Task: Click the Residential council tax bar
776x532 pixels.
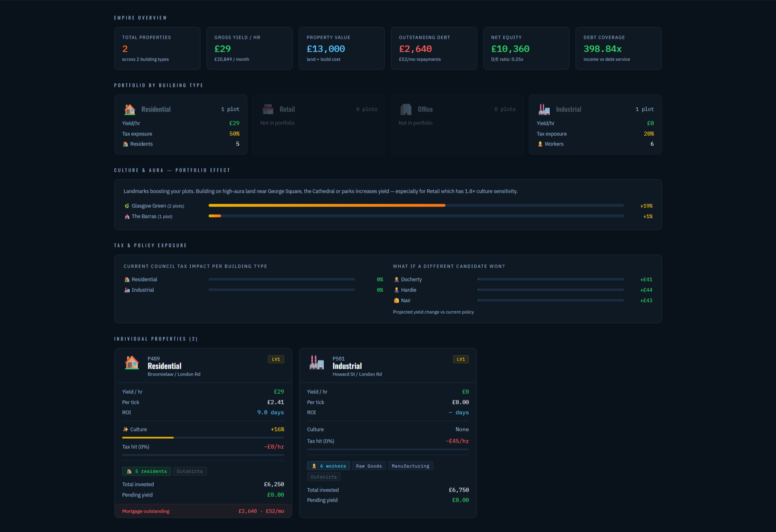Action: click(x=281, y=279)
